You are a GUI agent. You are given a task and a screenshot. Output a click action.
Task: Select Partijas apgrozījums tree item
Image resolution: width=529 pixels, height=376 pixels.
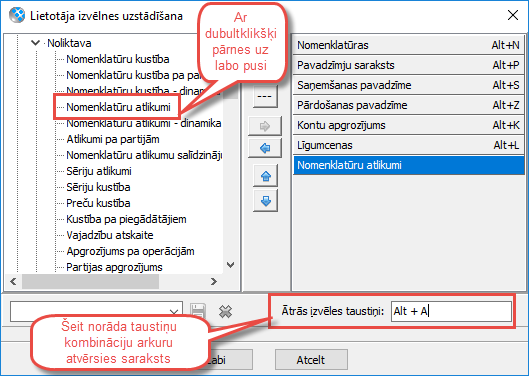pyautogui.click(x=114, y=267)
